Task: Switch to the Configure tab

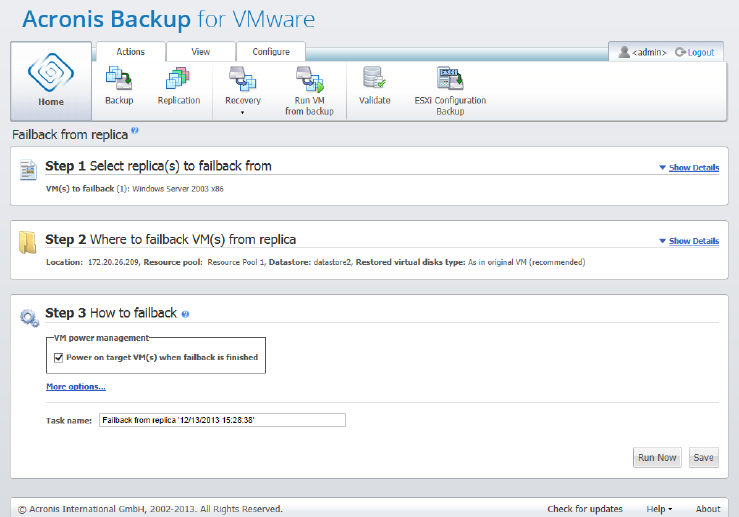Action: [270, 52]
